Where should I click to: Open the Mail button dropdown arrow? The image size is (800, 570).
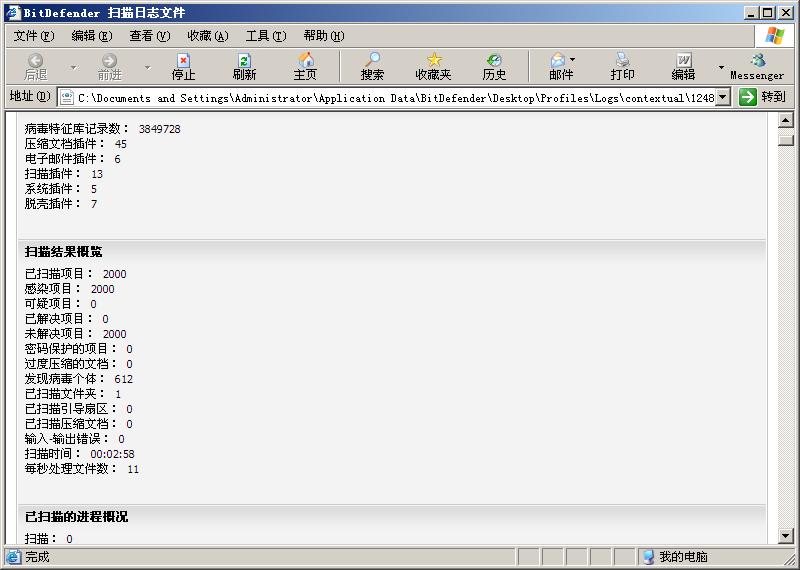point(572,60)
